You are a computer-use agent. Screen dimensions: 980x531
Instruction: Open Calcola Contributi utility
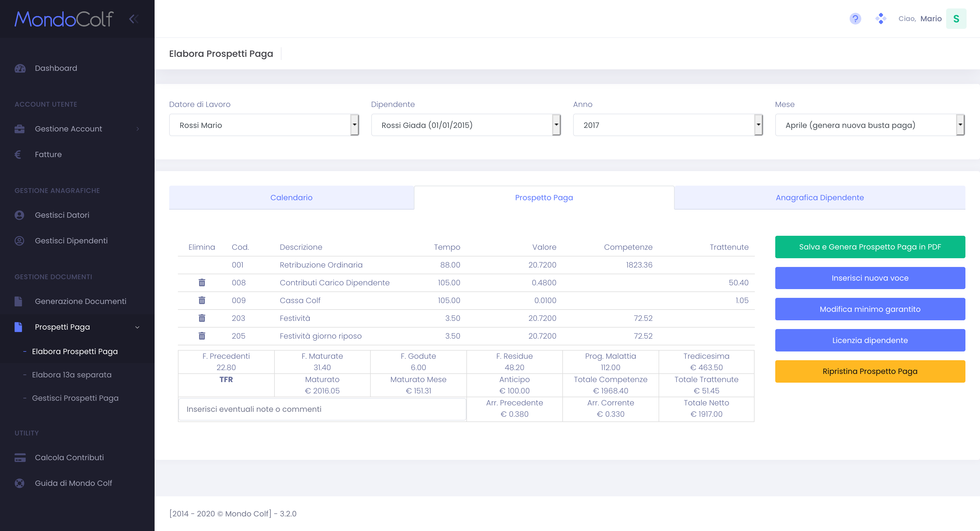(69, 458)
